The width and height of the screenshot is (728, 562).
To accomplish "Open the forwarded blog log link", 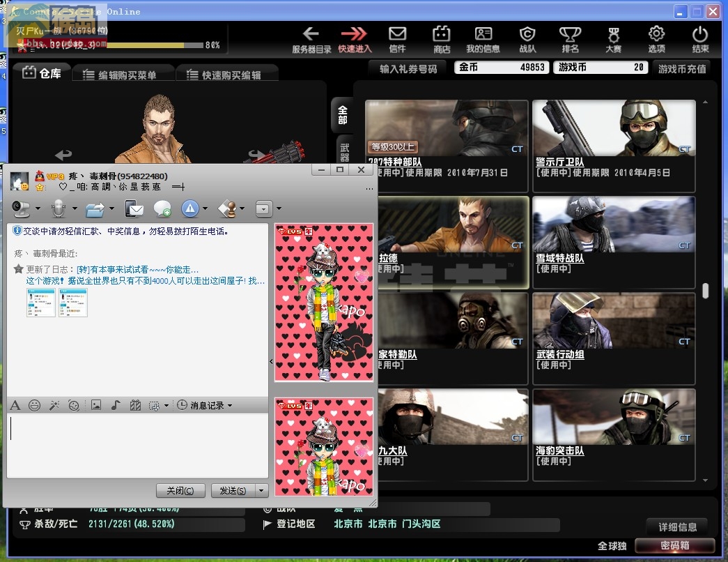I will point(137,270).
